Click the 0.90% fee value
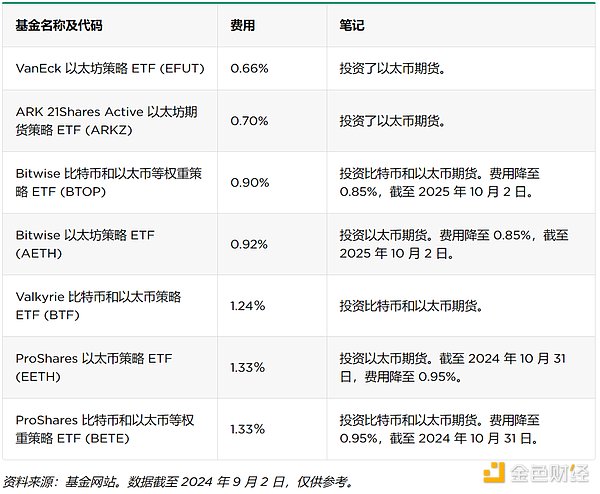This screenshot has height=494, width=600. [x=247, y=182]
